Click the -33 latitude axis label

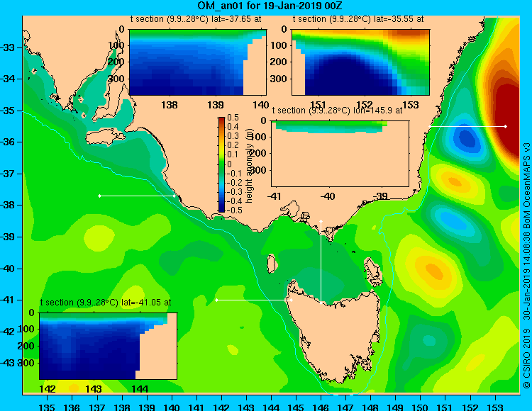8,47
